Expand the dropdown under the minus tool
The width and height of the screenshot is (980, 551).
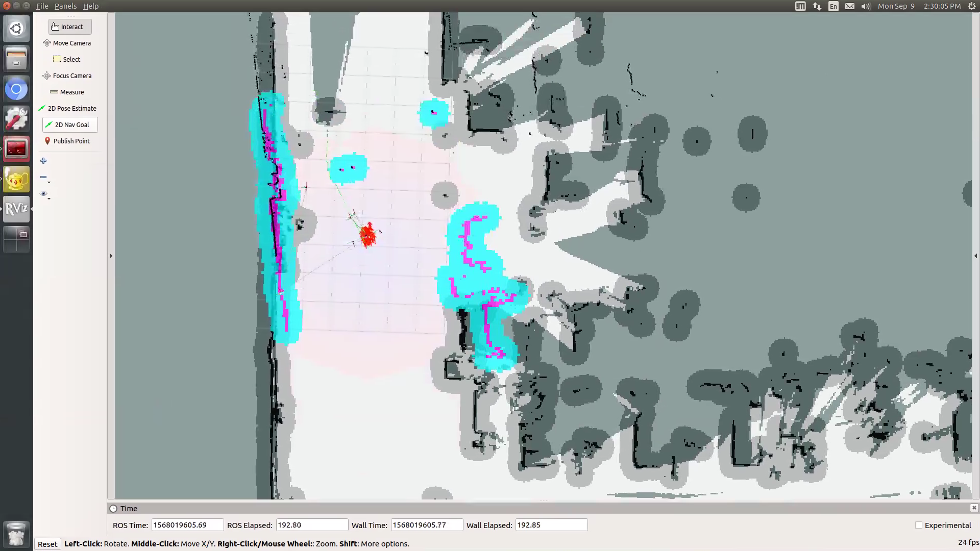(x=48, y=182)
